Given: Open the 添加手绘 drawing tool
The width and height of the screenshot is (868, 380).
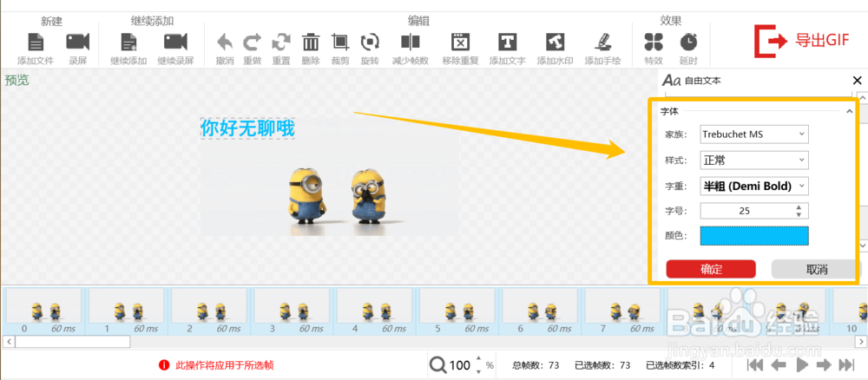Looking at the screenshot, I should point(603,43).
